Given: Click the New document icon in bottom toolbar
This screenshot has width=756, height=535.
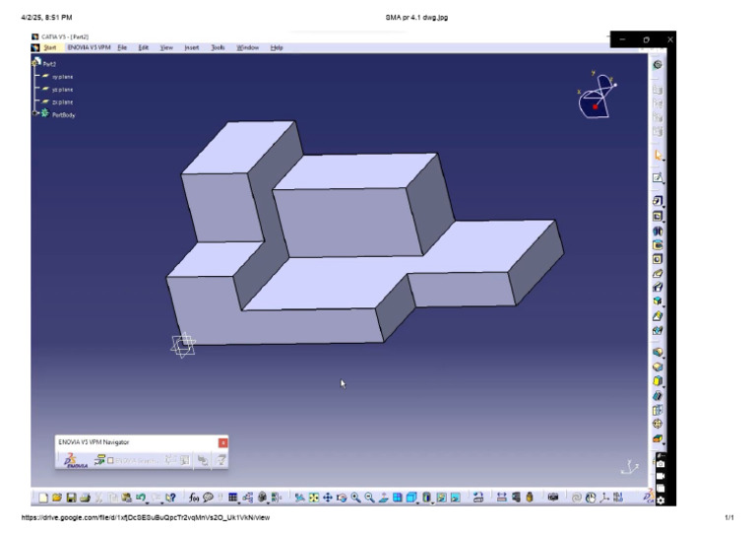Looking at the screenshot, I should pos(43,498).
